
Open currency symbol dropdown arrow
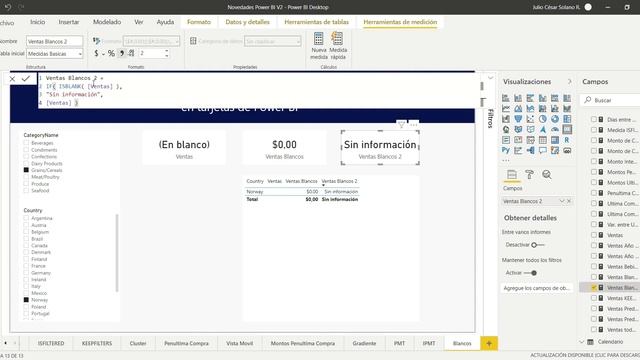[103, 54]
